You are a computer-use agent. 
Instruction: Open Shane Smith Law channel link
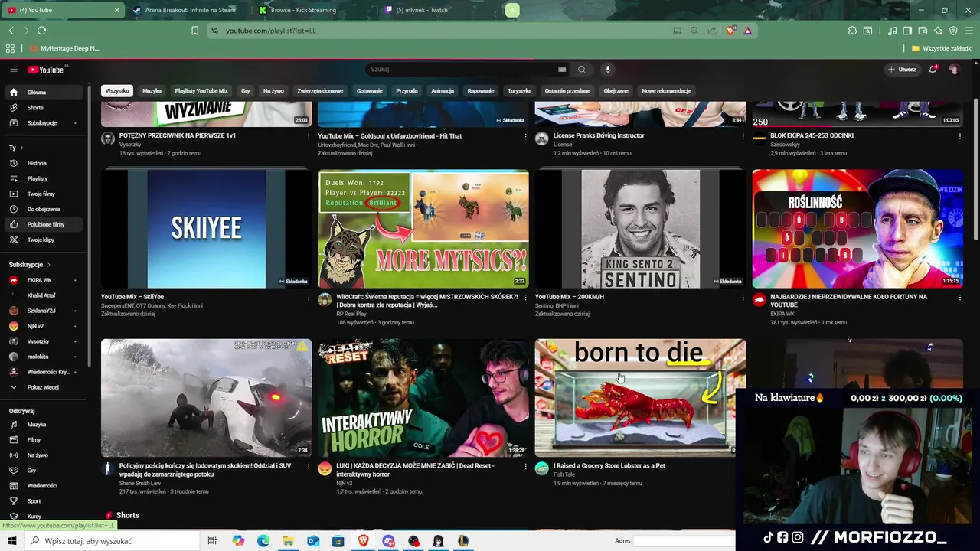pyautogui.click(x=140, y=483)
